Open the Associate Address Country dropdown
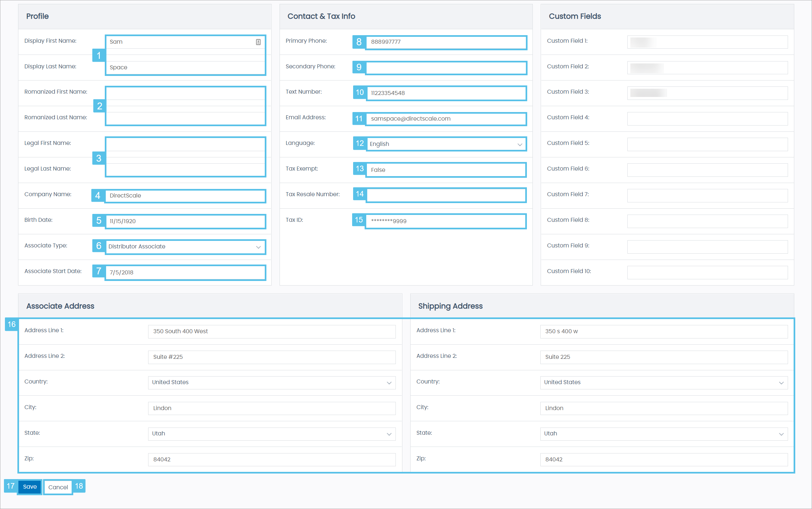The width and height of the screenshot is (812, 509). tap(272, 383)
